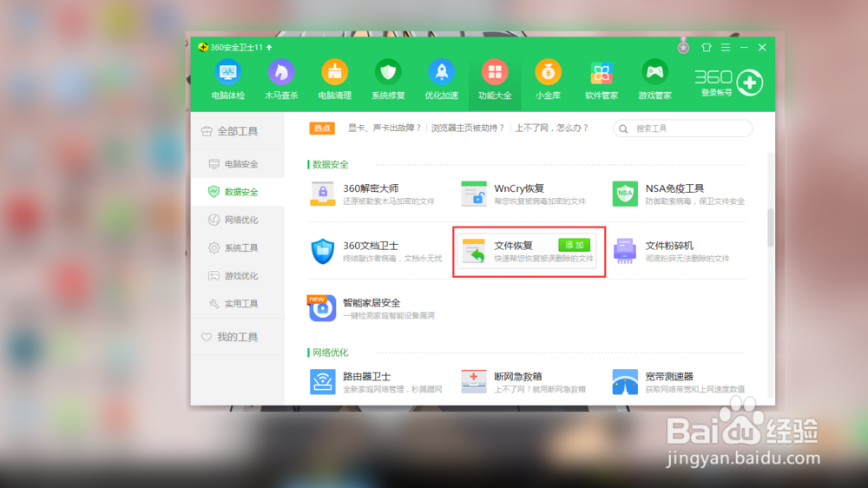Click the 360 login plus icon
Viewport: 868px width, 488px height.
(x=750, y=82)
